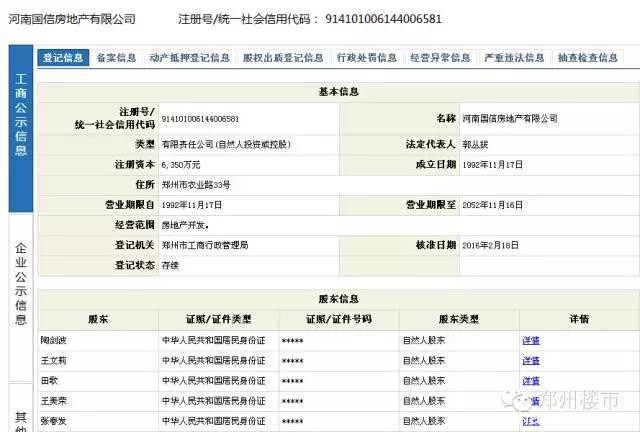Switch to the 备案信息 tab
The width and height of the screenshot is (640, 432).
coord(116,58)
